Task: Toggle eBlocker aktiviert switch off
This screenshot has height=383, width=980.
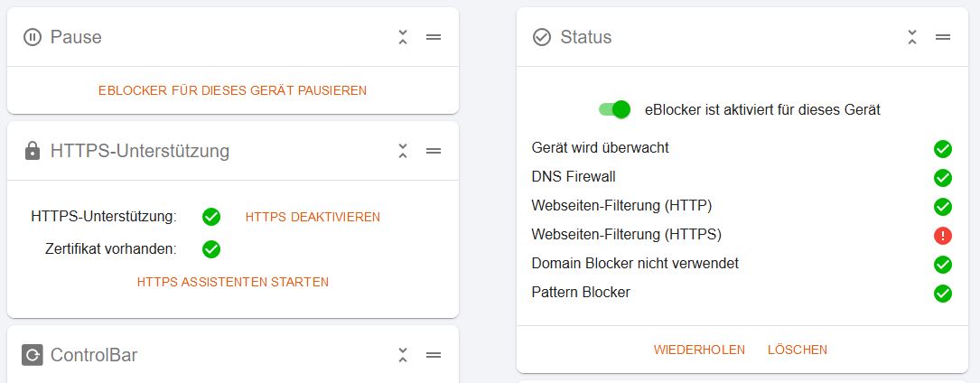Action: 614,109
